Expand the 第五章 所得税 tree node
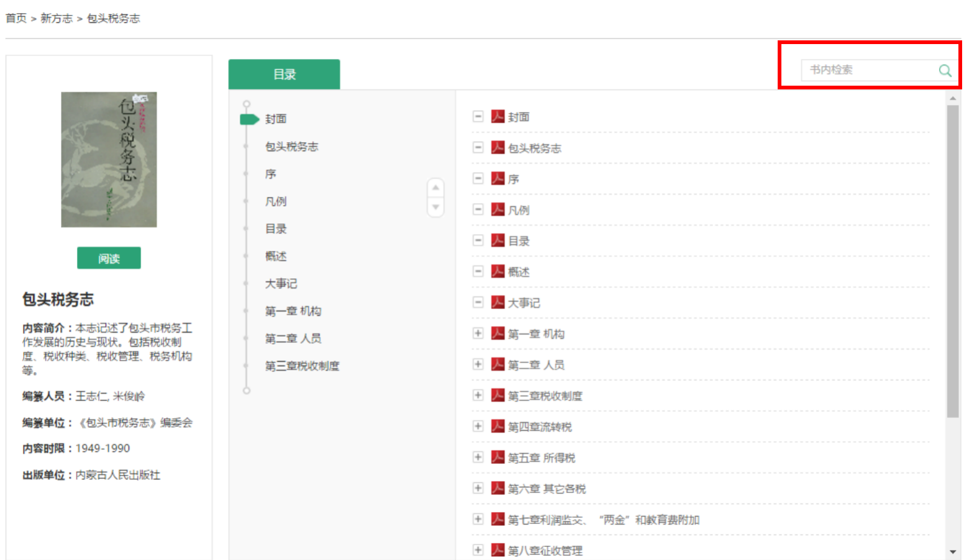The height and width of the screenshot is (560, 964). coord(478,458)
